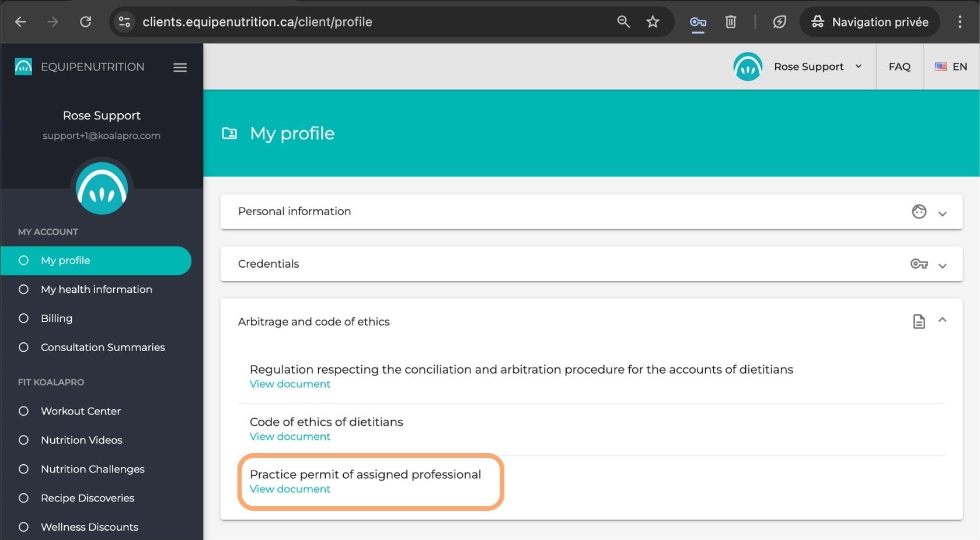Screen dimensions: 980x540
Task: Select the My health information radio circle
Action: [23, 289]
